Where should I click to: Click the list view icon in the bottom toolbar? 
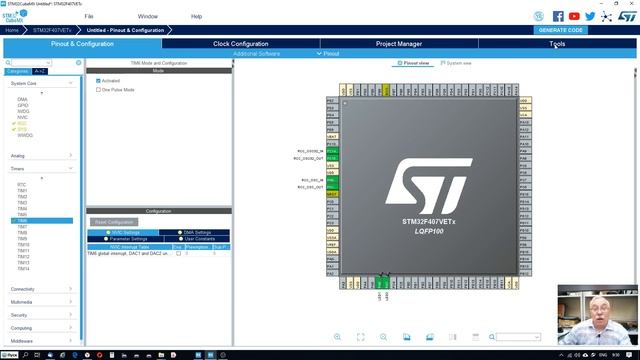[x=476, y=337]
